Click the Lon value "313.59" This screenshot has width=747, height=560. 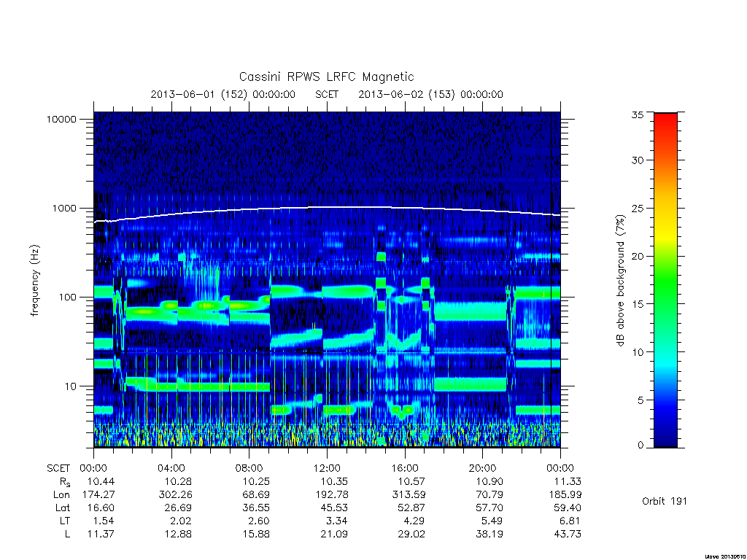(409, 495)
